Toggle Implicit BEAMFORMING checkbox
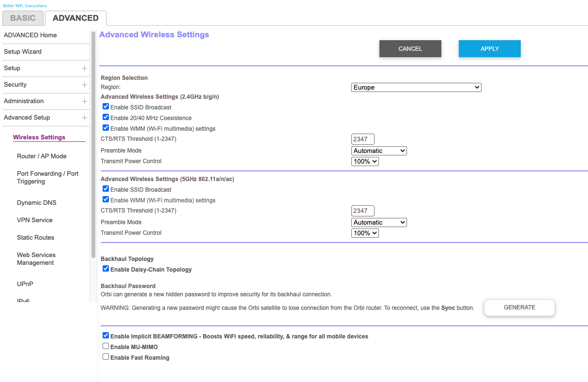 [x=106, y=336]
